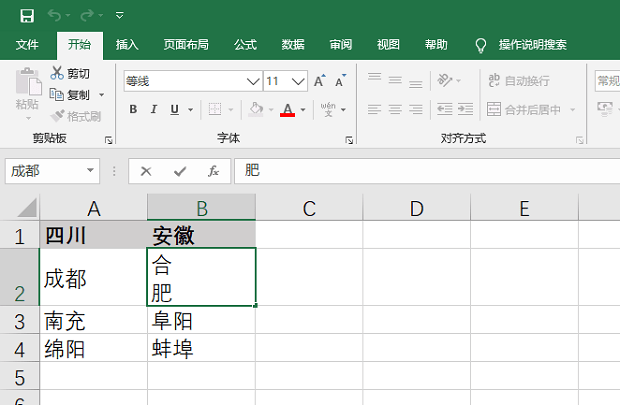The image size is (620, 405).
Task: Click the wén phonetic guide icon
Action: tap(328, 109)
